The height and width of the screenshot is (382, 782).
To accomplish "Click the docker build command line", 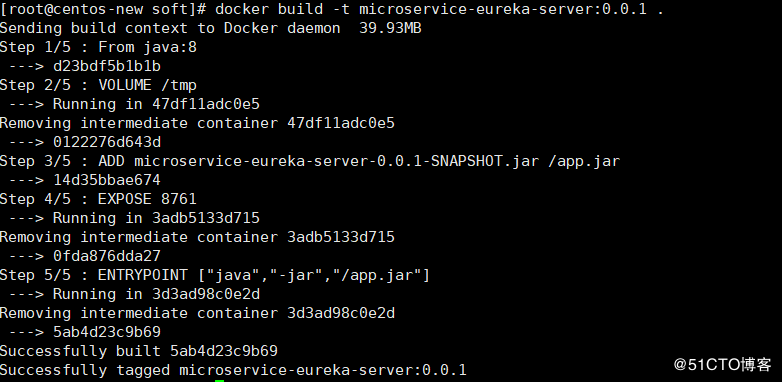I will tap(332, 9).
